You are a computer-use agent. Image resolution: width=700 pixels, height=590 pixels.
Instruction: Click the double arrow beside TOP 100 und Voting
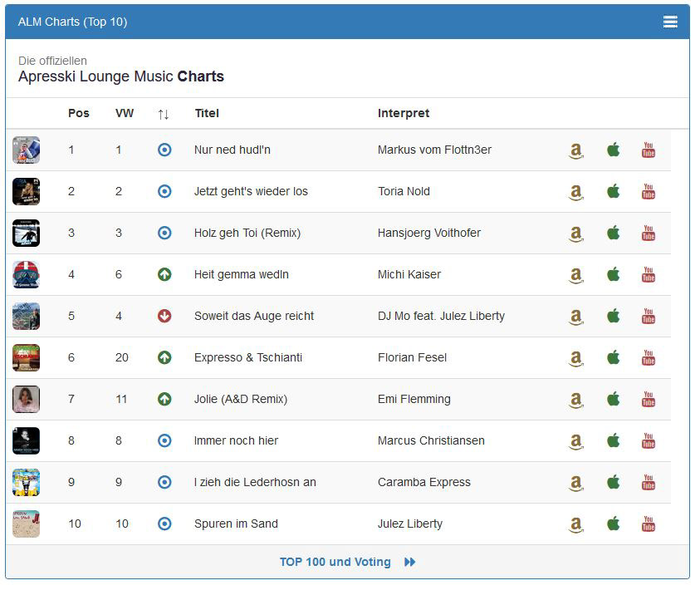click(x=409, y=562)
